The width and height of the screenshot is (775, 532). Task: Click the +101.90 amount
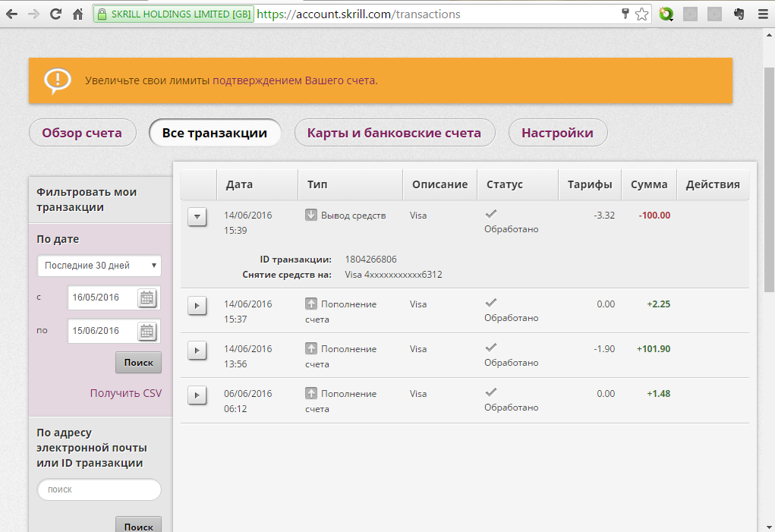coord(654,349)
